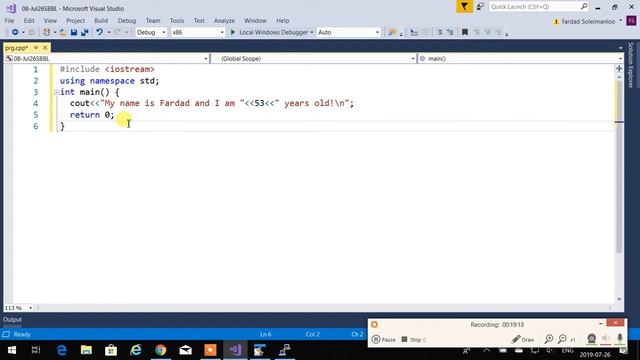Click the Quick Launch magnifier icon

[x=584, y=7]
